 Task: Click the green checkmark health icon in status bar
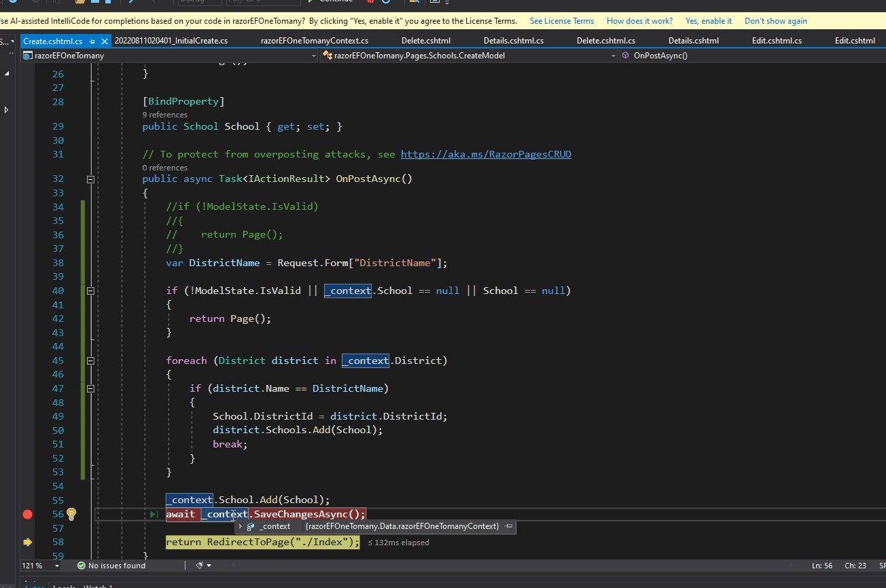pos(82,565)
